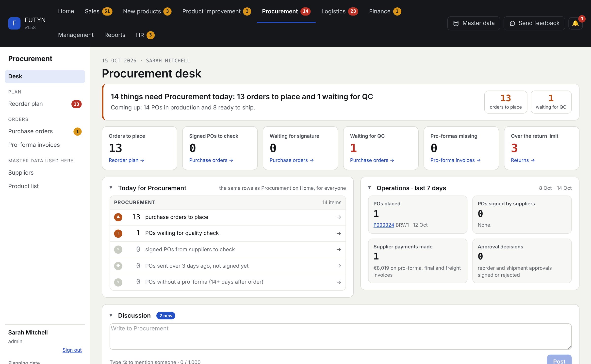This screenshot has width=591, height=364.
Task: Click the Send feedback chat icon
Action: click(x=512, y=23)
